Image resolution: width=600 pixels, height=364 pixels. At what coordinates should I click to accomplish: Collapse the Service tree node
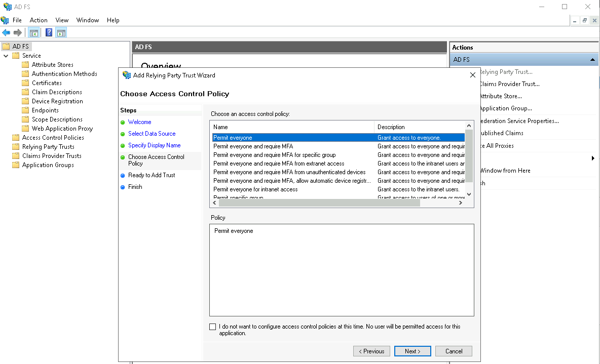[x=6, y=56]
